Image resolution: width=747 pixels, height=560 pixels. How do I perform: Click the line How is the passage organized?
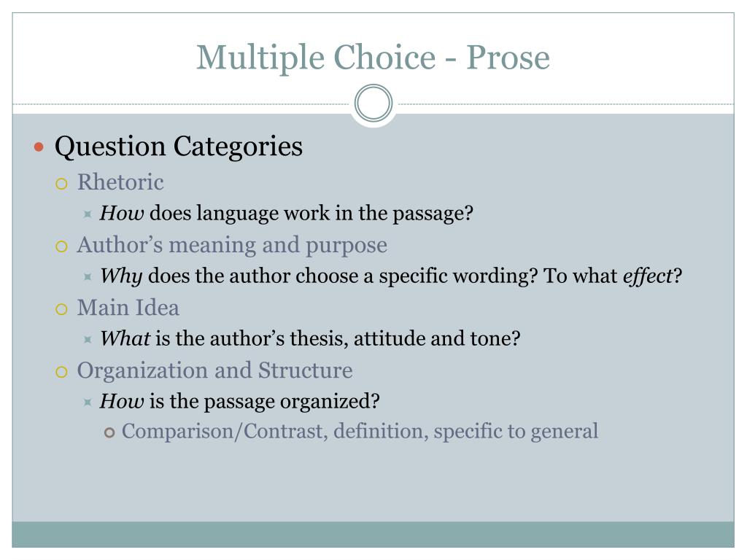pyautogui.click(x=239, y=402)
